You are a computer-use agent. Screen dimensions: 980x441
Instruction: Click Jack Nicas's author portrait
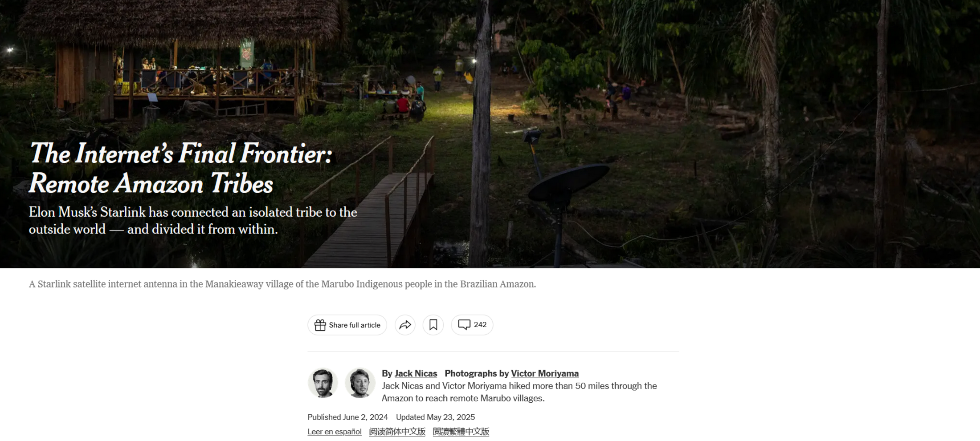pos(323,383)
